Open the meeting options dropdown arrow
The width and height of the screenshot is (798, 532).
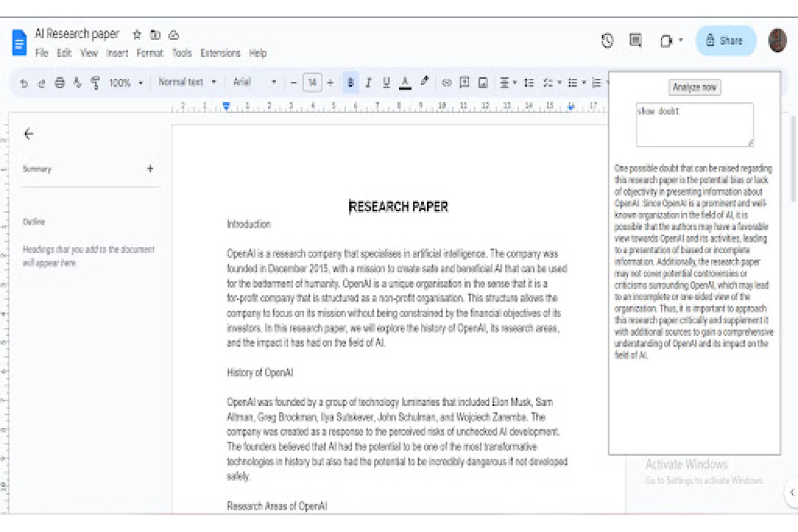click(680, 40)
